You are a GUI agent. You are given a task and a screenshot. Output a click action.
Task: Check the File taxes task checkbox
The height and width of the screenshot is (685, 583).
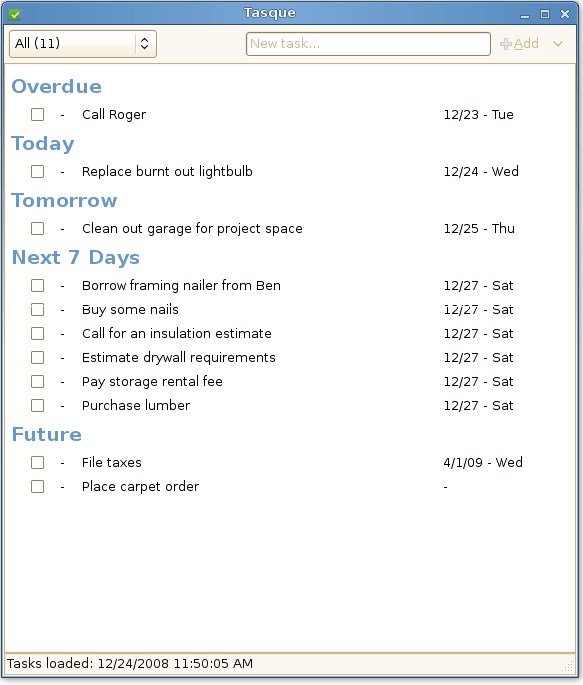click(x=38, y=462)
